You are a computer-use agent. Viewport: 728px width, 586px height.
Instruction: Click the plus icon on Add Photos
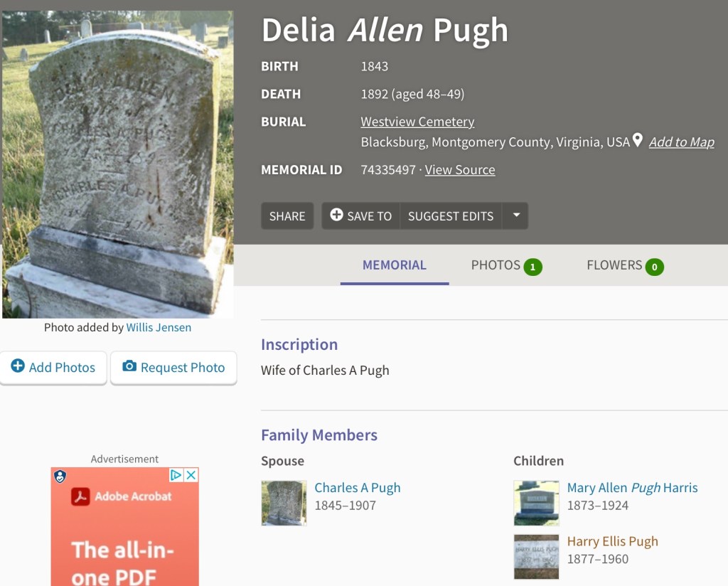[x=17, y=366]
